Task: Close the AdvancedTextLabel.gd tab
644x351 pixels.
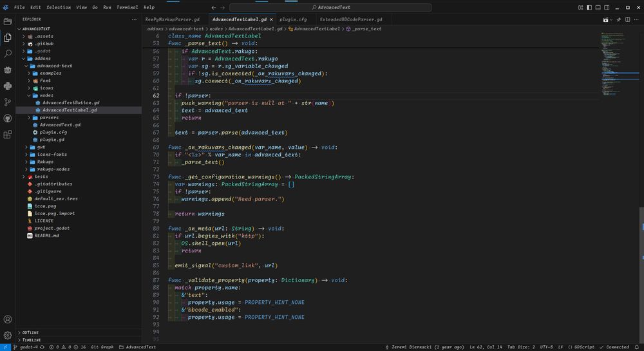Action: [x=272, y=19]
